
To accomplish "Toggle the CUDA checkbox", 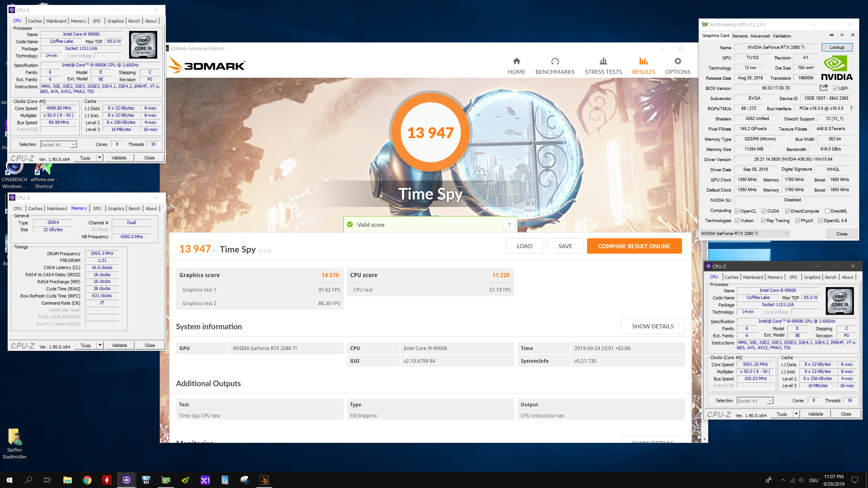I will [764, 211].
